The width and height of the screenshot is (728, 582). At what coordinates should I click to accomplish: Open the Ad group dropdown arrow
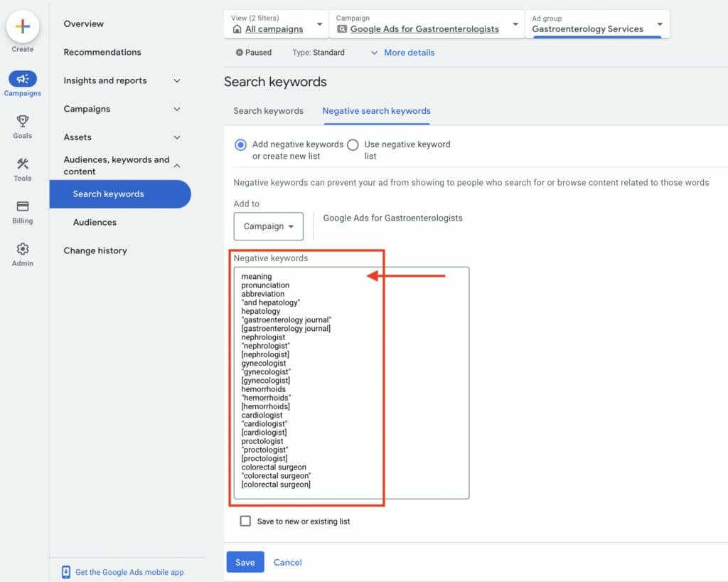click(660, 24)
